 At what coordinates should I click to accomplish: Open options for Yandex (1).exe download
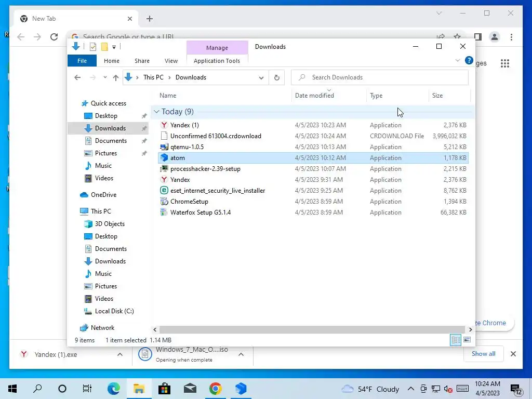[x=120, y=354]
